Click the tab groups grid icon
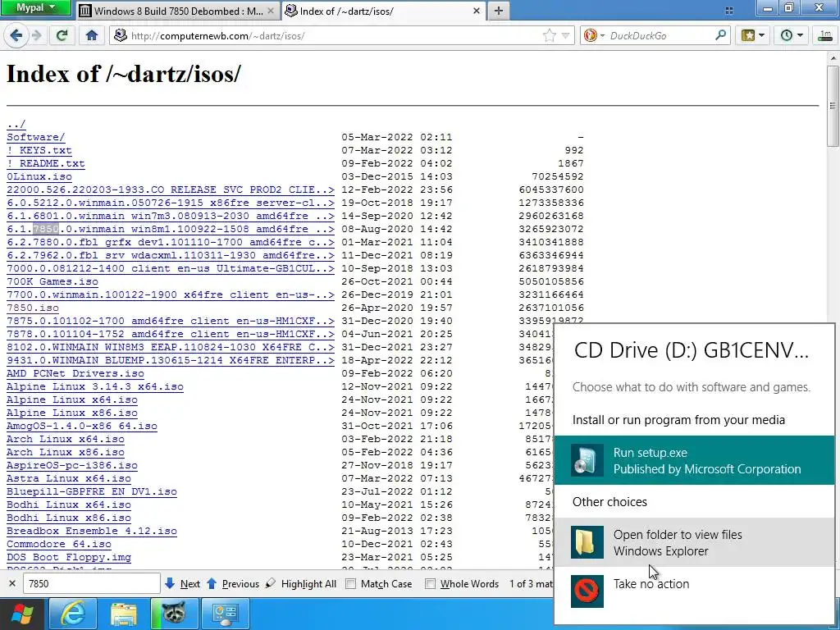840x630 pixels. point(729,11)
